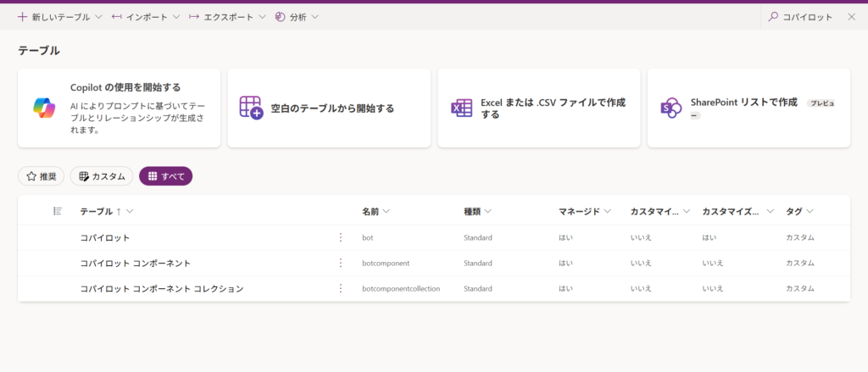This screenshot has height=372, width=868.
Task: Open more options for コパイロット コンポーネント row
Action: [341, 263]
